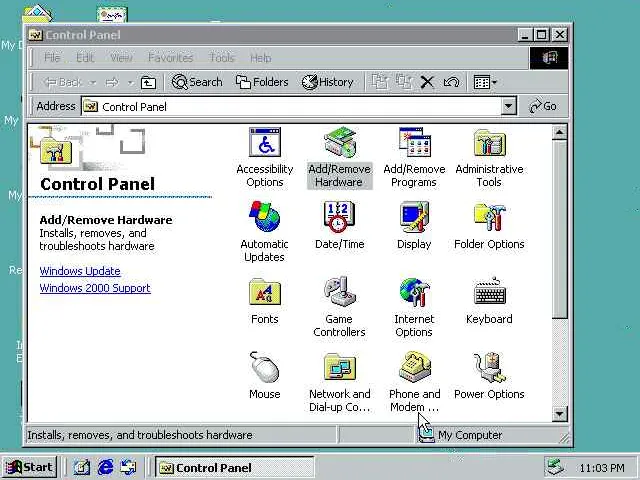Viewport: 640px width, 480px height.
Task: Click the Forward arrow toolbar button
Action: [x=112, y=82]
